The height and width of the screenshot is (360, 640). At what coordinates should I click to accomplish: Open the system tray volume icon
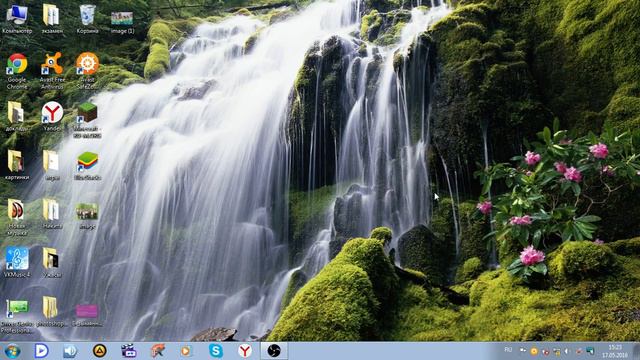(567, 351)
